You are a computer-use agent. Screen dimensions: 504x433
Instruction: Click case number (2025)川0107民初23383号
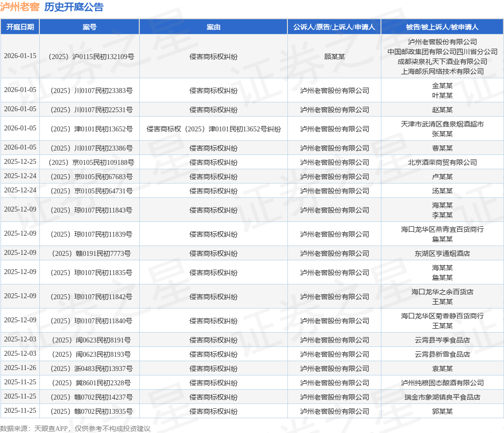(91, 91)
